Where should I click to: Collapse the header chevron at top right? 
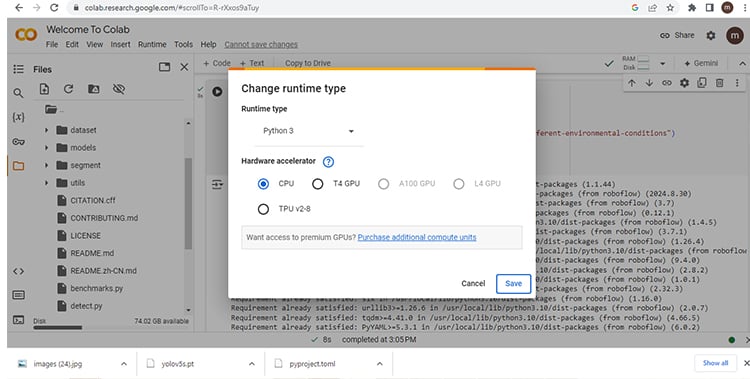[742, 63]
